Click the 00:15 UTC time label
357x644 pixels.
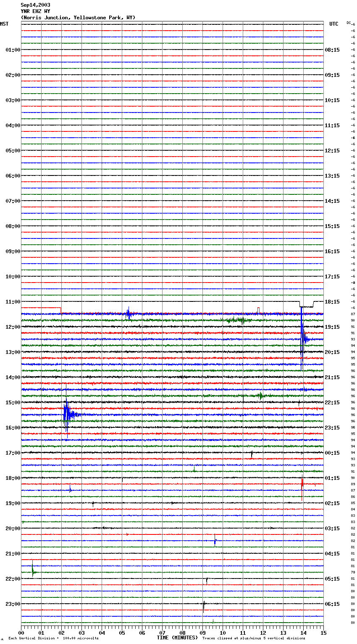(x=332, y=453)
